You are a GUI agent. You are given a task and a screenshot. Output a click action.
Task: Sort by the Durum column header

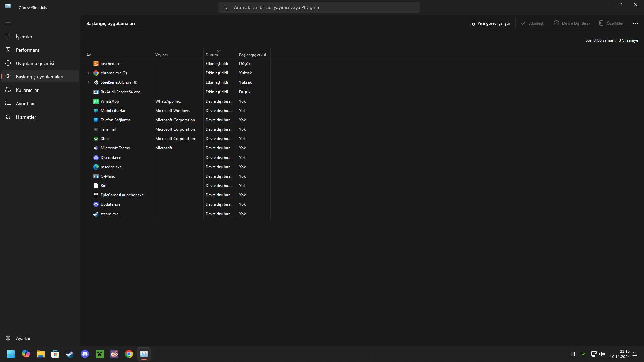point(212,55)
